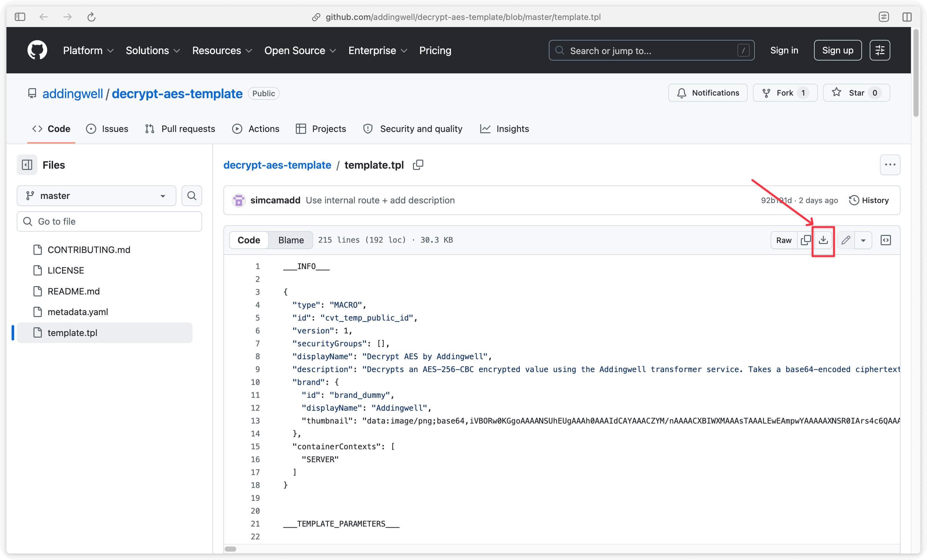The height and width of the screenshot is (560, 927).
Task: Open the decrypt-aes-template repository title link
Action: 177,94
